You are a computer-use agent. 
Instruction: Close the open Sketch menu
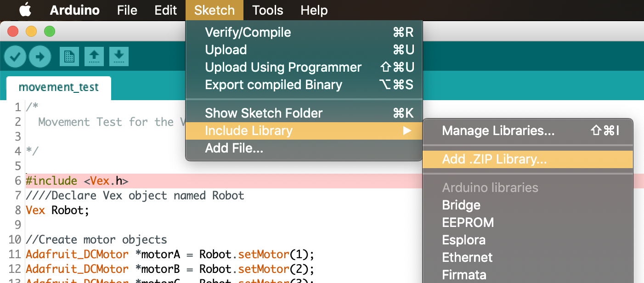(215, 10)
